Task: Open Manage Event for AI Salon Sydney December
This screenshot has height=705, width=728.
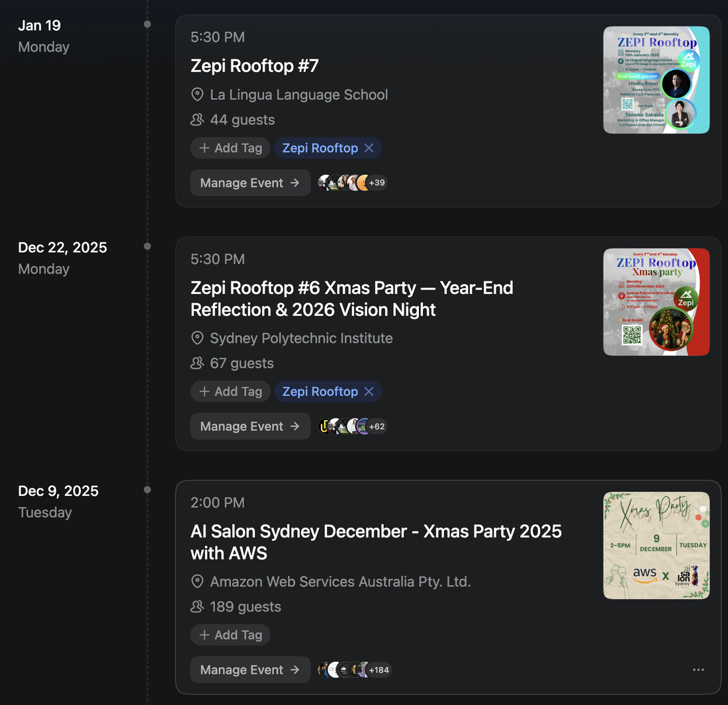Action: [x=250, y=670]
